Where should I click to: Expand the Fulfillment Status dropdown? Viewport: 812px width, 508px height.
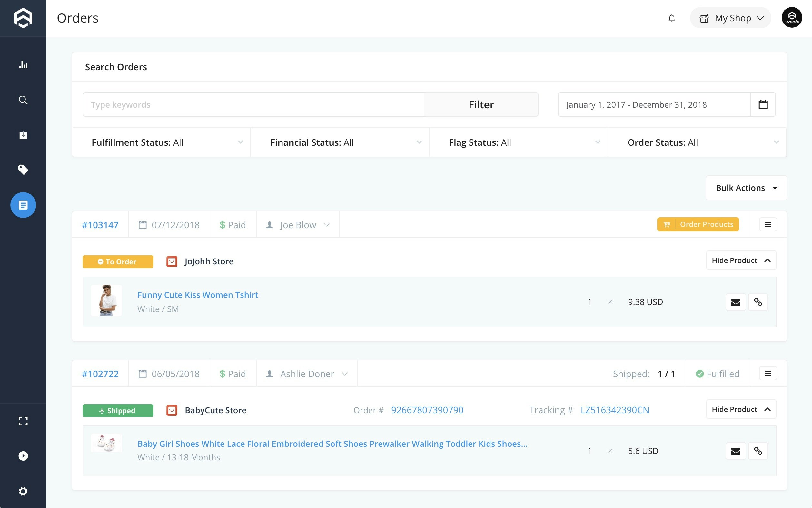click(x=161, y=142)
